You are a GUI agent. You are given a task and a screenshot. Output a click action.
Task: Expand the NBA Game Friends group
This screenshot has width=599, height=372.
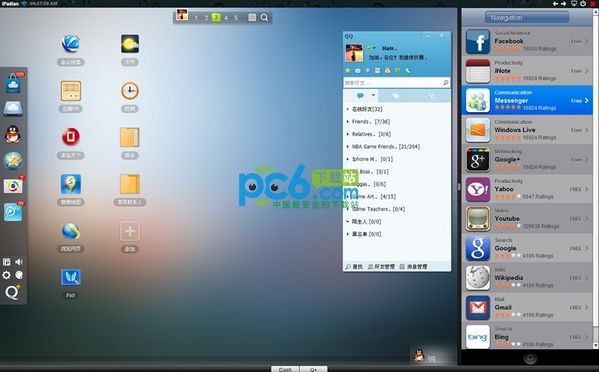[383, 147]
